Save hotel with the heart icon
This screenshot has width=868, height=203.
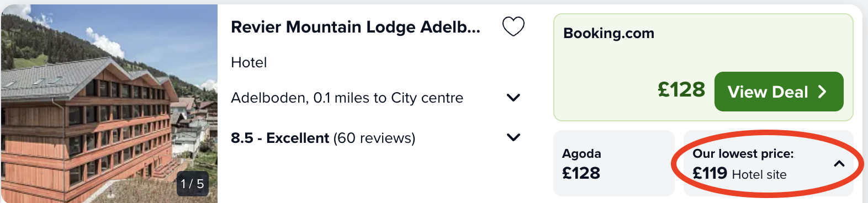(x=513, y=26)
